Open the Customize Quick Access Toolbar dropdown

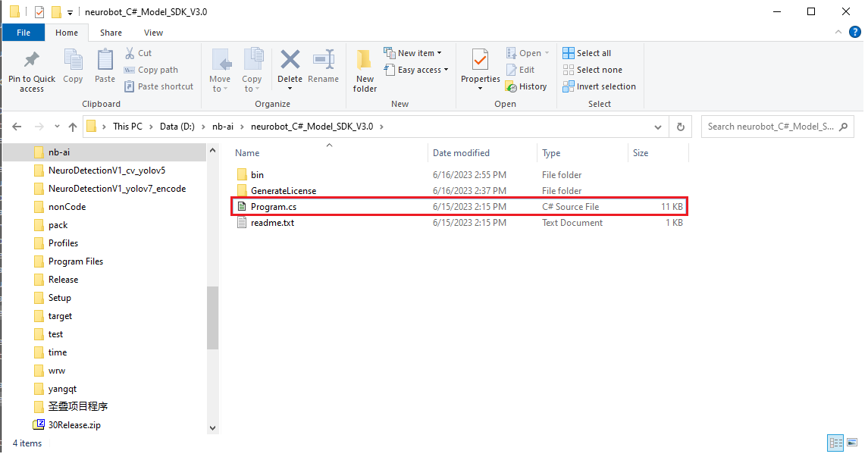click(70, 12)
